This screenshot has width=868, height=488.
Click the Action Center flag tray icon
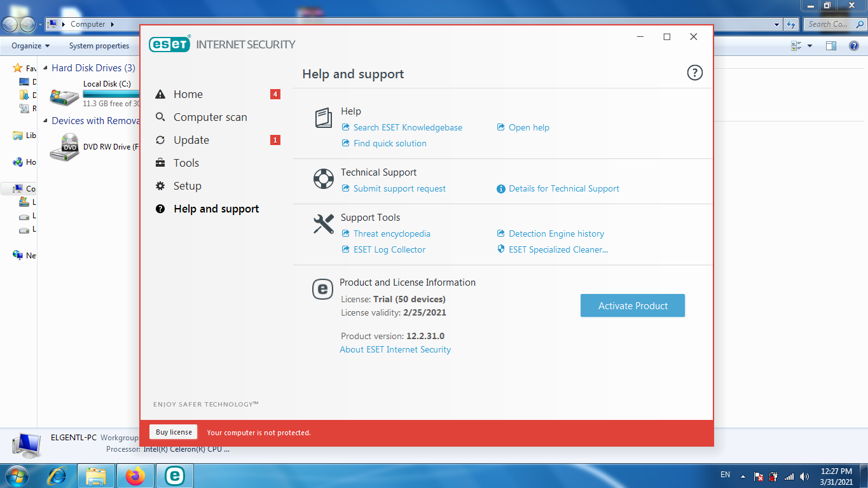[x=758, y=476]
